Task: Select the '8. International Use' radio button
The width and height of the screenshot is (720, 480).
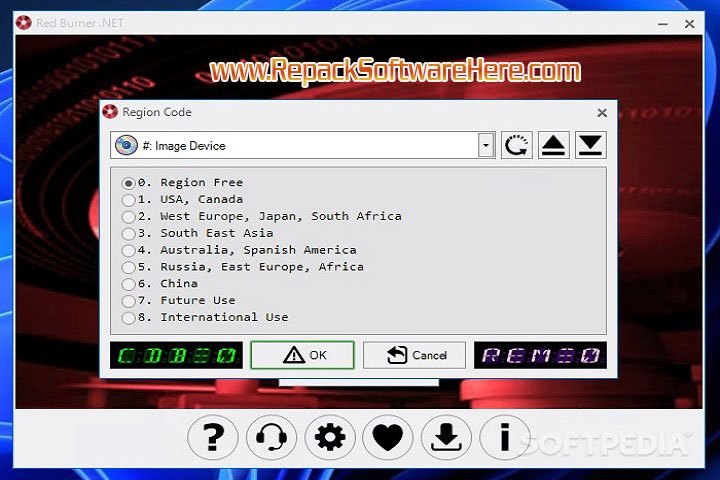Action: coord(129,317)
